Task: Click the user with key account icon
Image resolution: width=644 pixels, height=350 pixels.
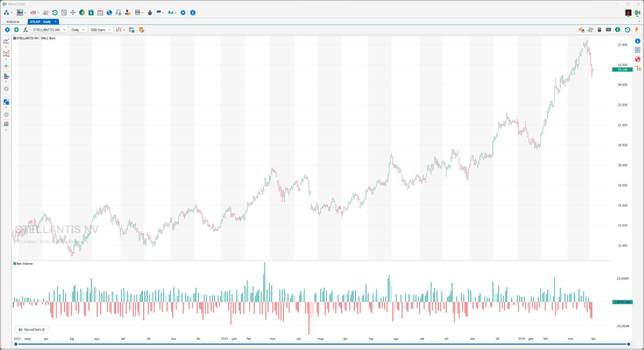Action: [x=128, y=13]
